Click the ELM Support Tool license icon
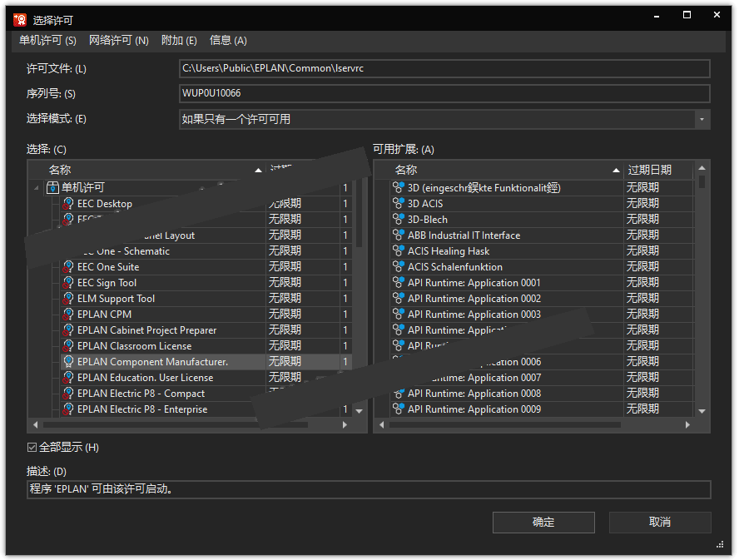 [68, 299]
